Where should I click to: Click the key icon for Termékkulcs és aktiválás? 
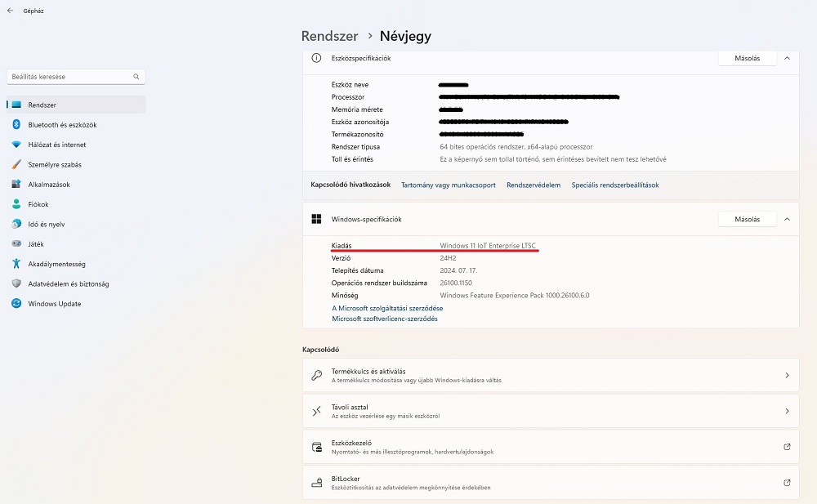(x=316, y=375)
